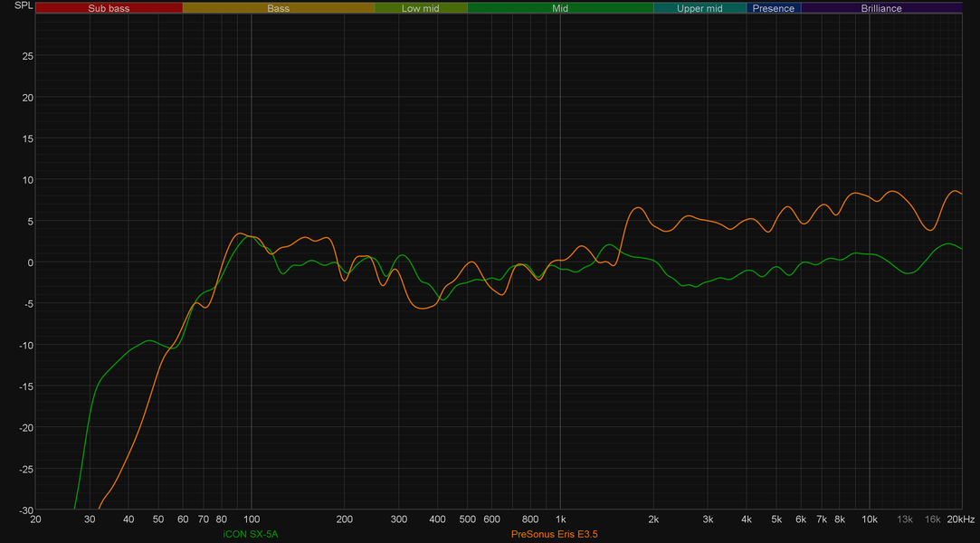980x543 pixels.
Task: Click the PreSonus Eris E3.5 legend label
Action: [555, 534]
